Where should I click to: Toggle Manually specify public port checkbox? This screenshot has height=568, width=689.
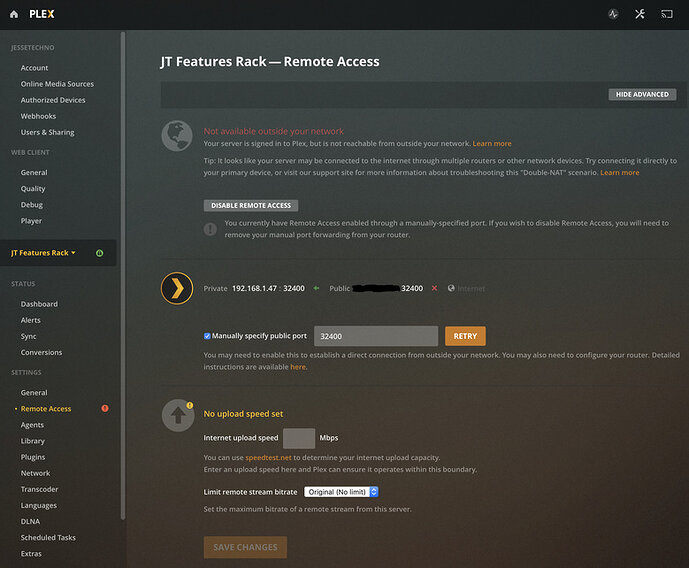(207, 336)
